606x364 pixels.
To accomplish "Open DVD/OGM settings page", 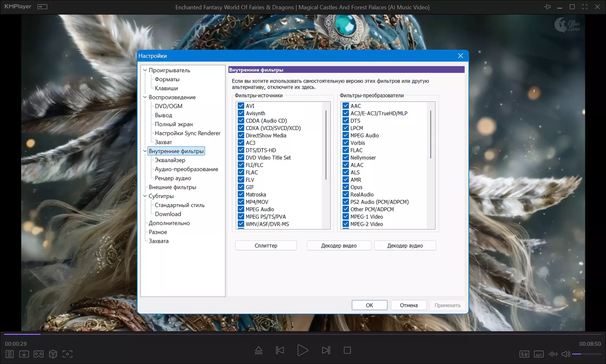I will (169, 106).
